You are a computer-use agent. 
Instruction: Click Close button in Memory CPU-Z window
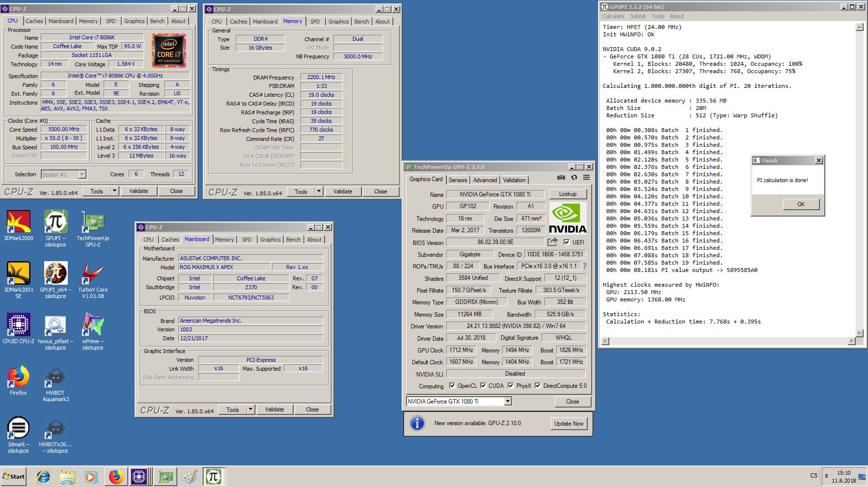380,191
